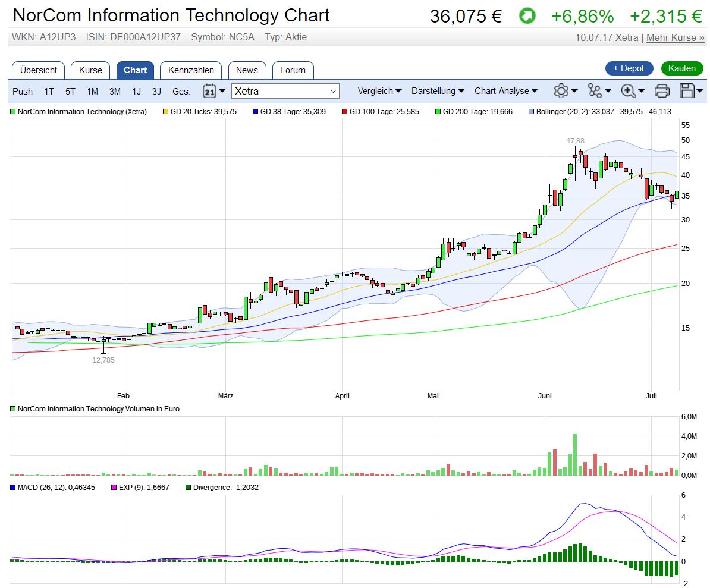The width and height of the screenshot is (710, 588).
Task: Click the +6,86% change value
Action: pos(582,16)
